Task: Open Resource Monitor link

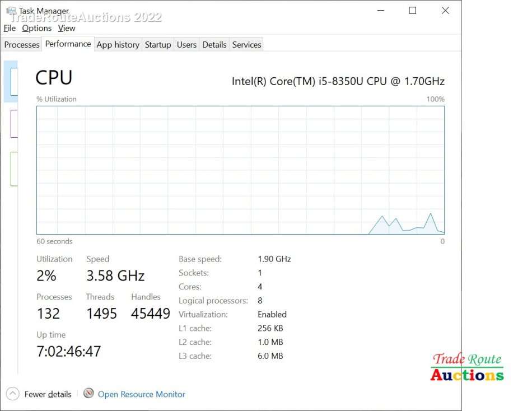Action: (x=141, y=394)
